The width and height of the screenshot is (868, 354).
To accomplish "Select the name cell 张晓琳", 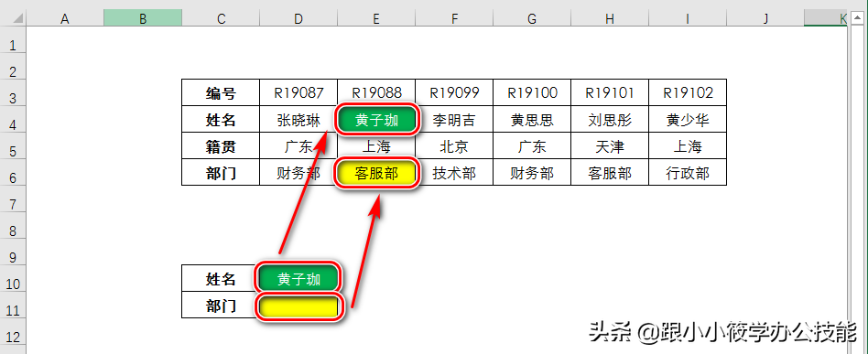I will coord(298,119).
